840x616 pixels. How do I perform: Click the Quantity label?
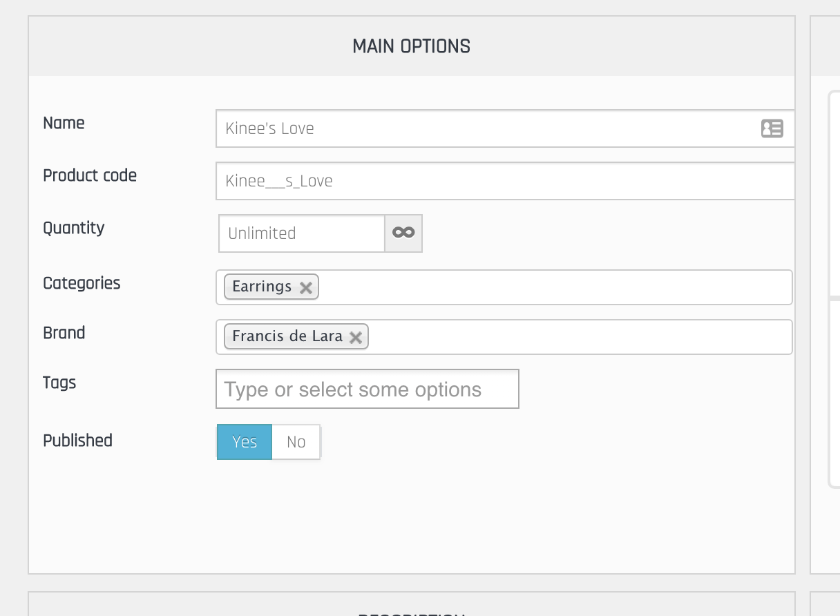click(x=73, y=228)
